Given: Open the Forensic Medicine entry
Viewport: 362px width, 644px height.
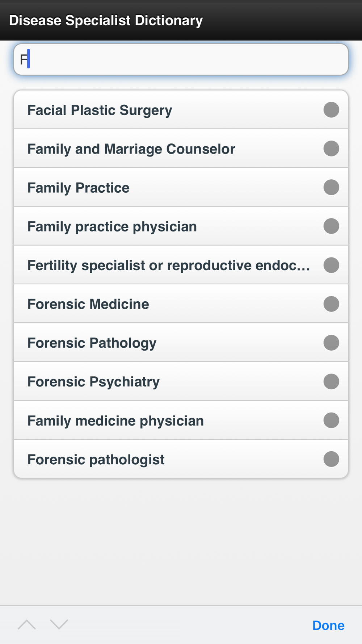Looking at the screenshot, I should pos(88,304).
